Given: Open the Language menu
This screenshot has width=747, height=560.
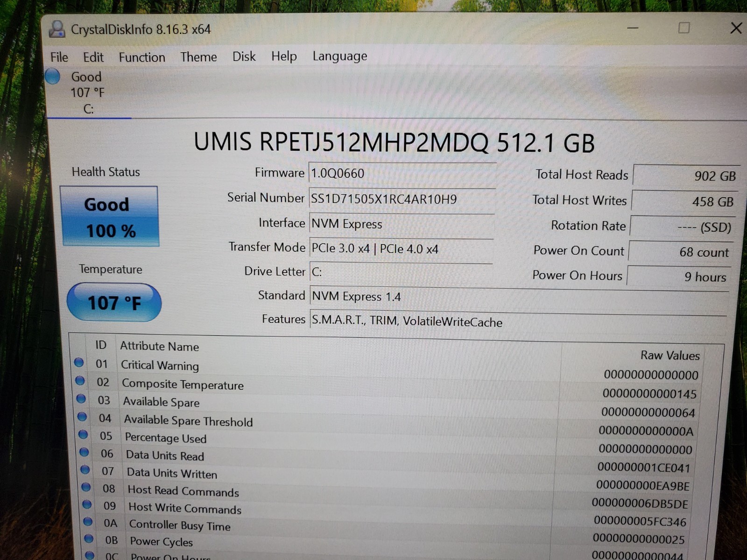Looking at the screenshot, I should click(x=340, y=56).
